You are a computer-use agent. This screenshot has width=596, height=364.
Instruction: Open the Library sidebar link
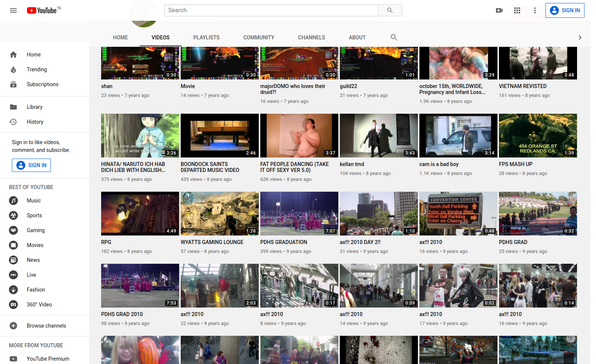(x=45, y=107)
